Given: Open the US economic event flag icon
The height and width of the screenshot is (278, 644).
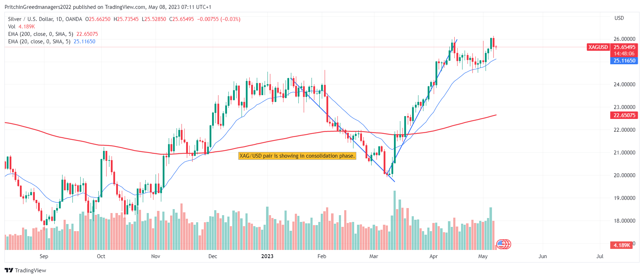Looking at the screenshot, I should 501,244.
